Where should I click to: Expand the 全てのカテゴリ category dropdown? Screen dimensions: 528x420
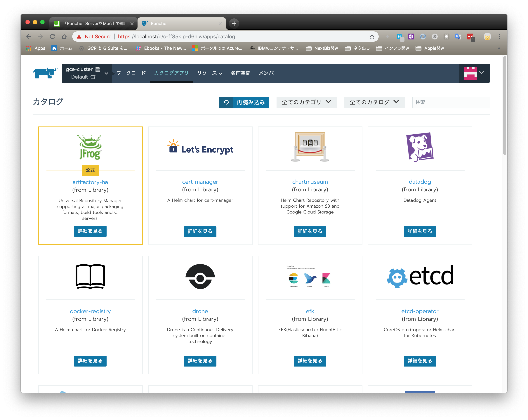click(307, 102)
